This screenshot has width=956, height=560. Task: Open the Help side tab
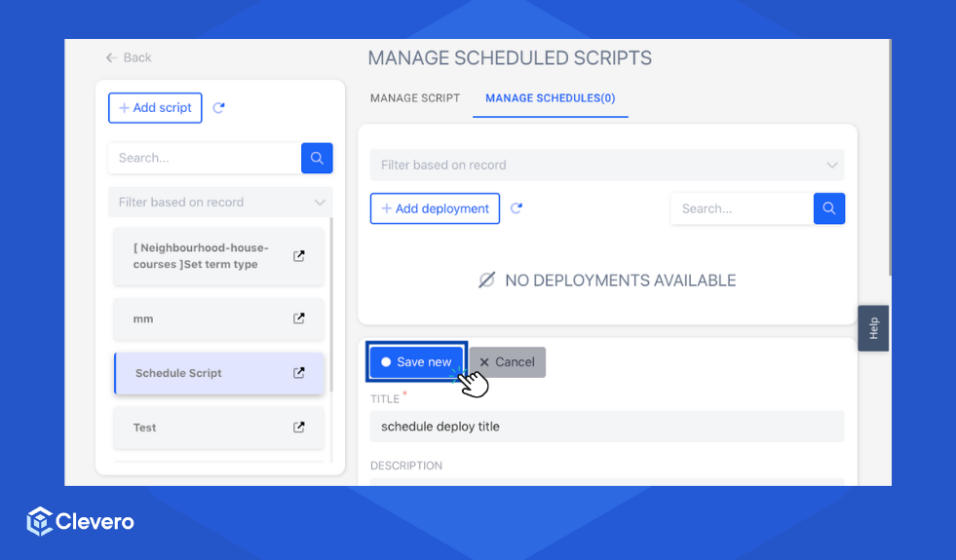tap(873, 328)
